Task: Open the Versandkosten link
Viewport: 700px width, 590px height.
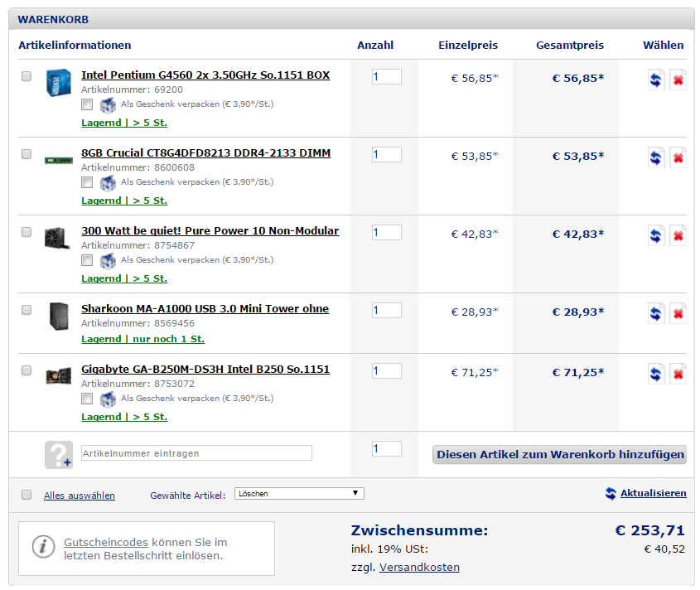Action: [x=419, y=568]
